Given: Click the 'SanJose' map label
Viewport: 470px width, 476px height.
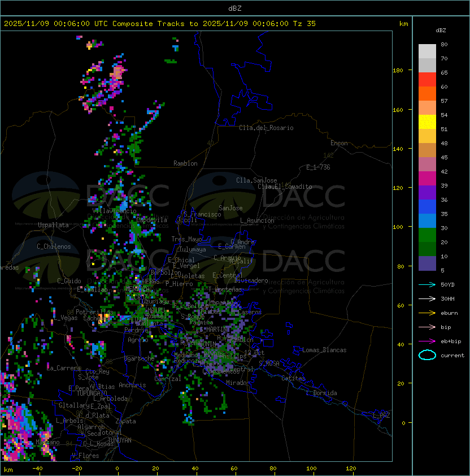Looking at the screenshot, I should click(230, 208).
